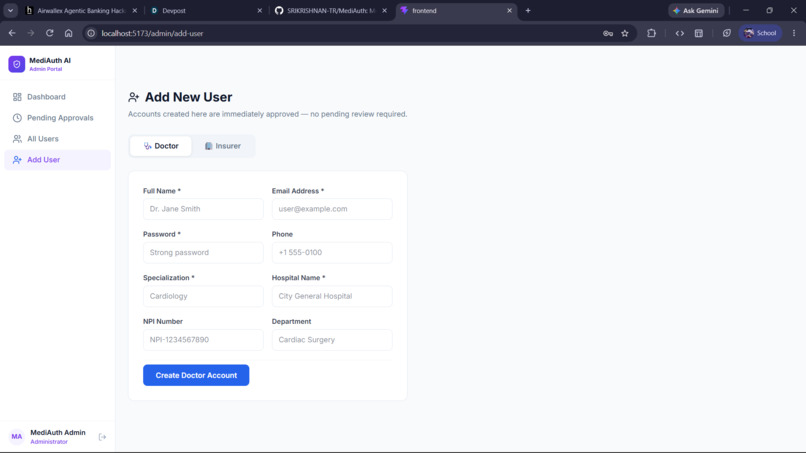The image size is (806, 453).
Task: Click the code brackets extension icon
Action: 680,33
